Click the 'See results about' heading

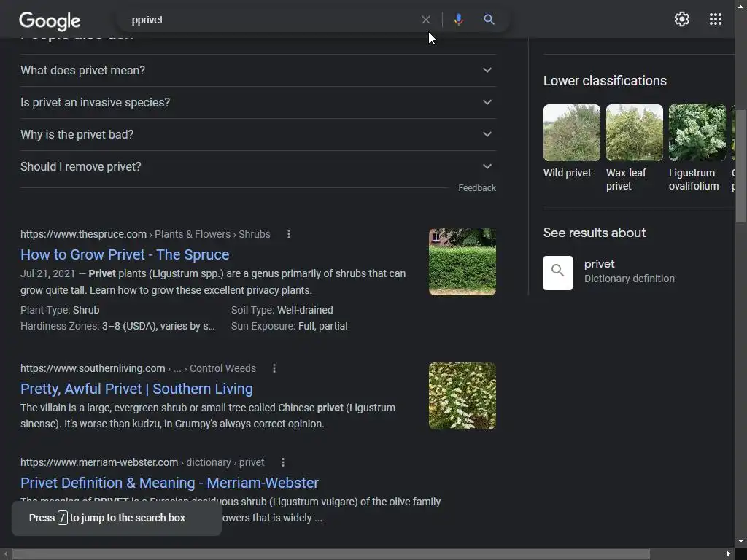[595, 233]
